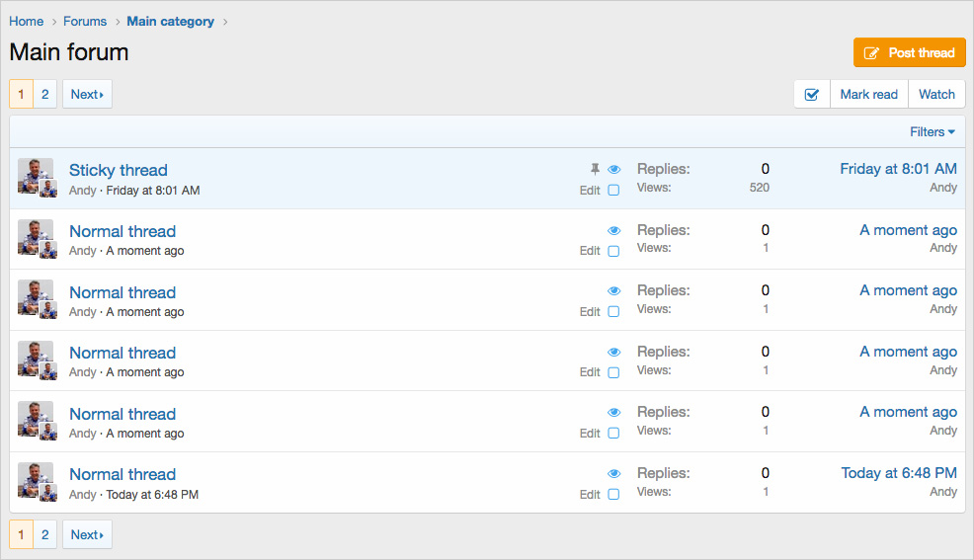Image resolution: width=974 pixels, height=560 pixels.
Task: Open the Sticky thread title link
Action: pos(119,170)
